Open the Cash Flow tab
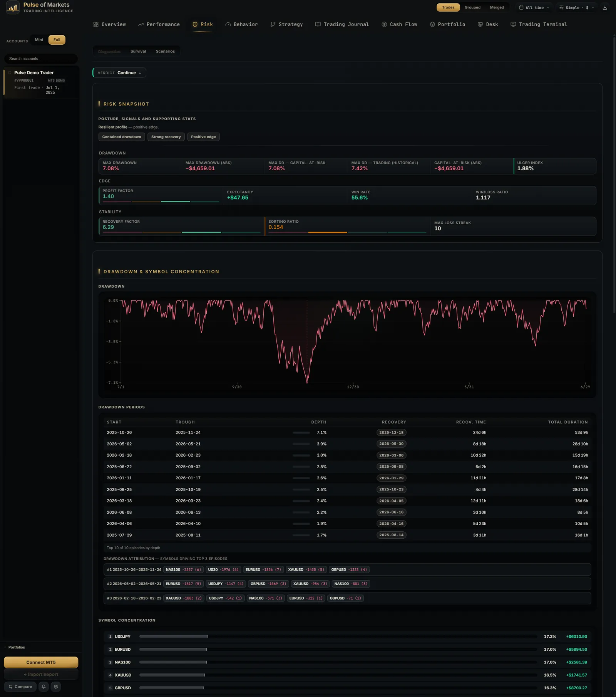 (x=399, y=24)
